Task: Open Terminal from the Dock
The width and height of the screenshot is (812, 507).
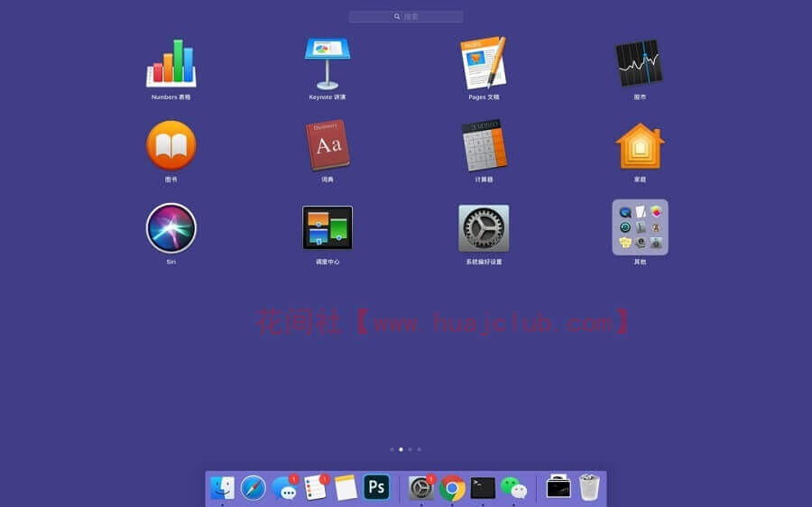Action: [x=483, y=488]
